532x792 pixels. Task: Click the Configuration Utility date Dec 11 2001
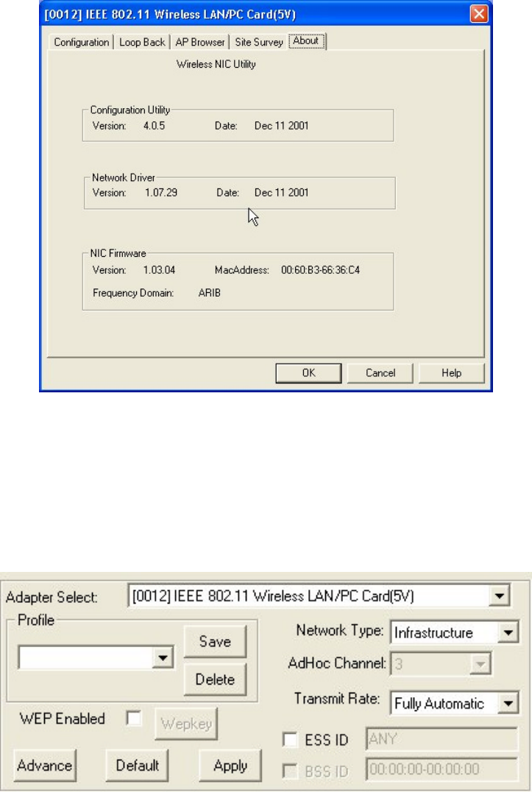click(281, 126)
